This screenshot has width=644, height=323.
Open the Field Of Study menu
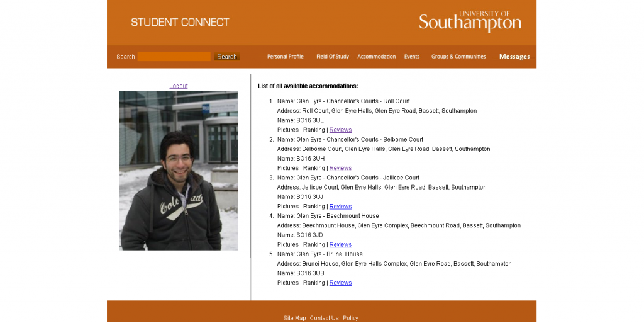pyautogui.click(x=332, y=57)
